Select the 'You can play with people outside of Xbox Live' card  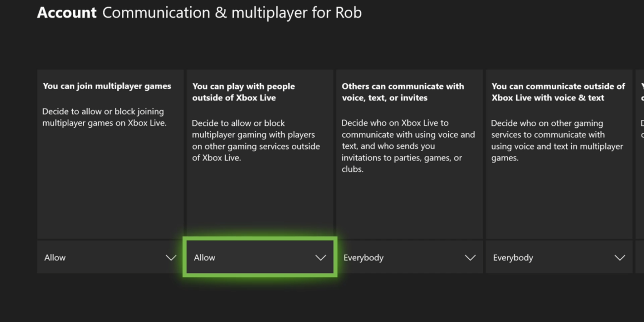260,154
